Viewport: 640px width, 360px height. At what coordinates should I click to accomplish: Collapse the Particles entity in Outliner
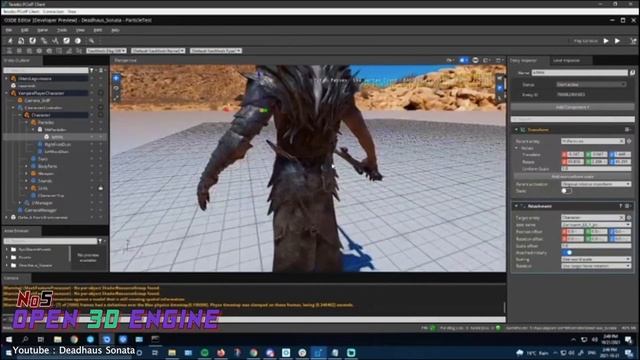[27, 122]
